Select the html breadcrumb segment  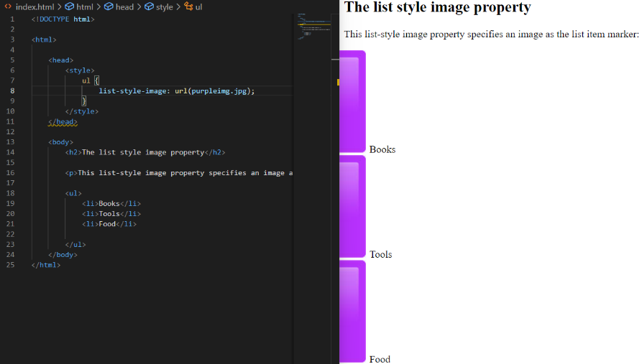point(85,7)
